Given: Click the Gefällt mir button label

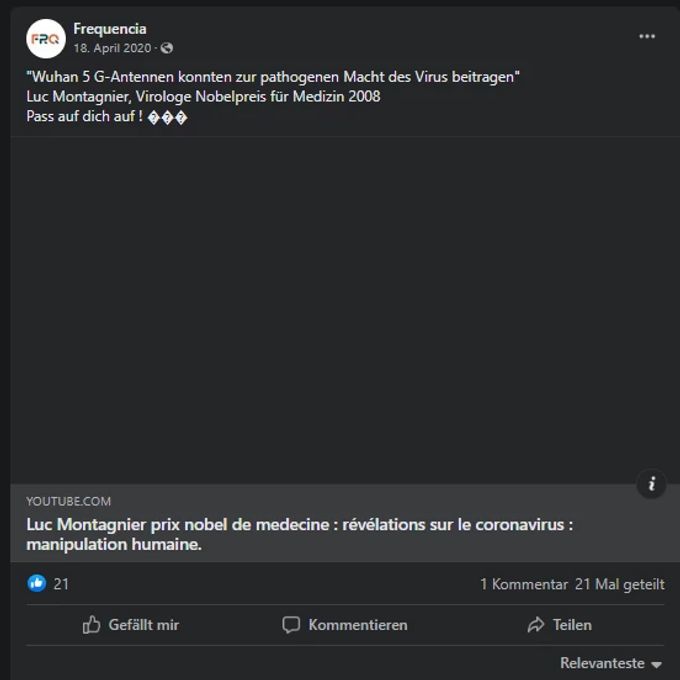Looking at the screenshot, I should point(144,625).
